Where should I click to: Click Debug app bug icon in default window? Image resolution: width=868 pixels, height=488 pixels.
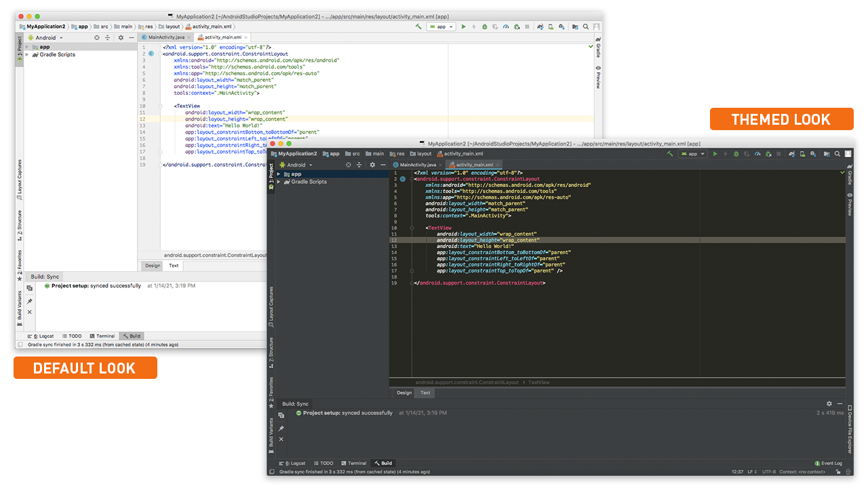click(x=485, y=26)
